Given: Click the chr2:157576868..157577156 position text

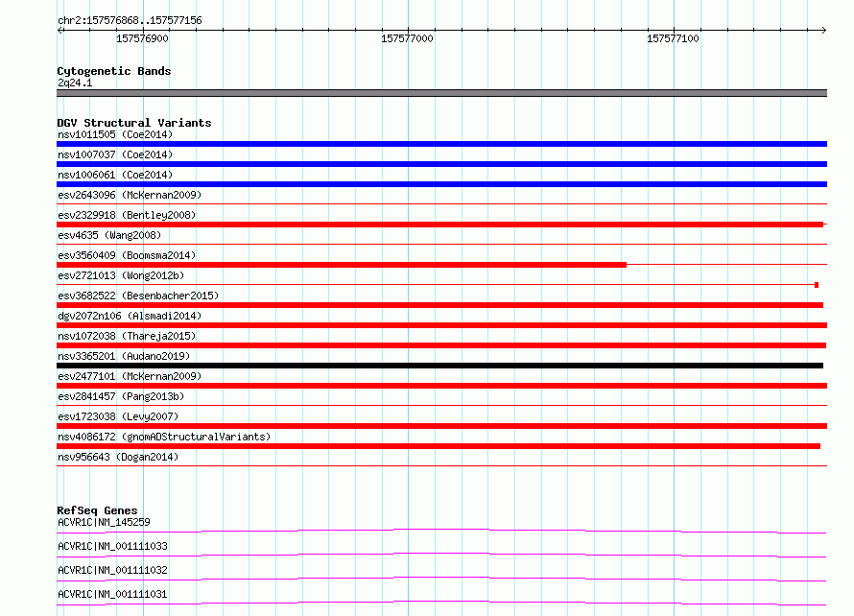Looking at the screenshot, I should [130, 21].
